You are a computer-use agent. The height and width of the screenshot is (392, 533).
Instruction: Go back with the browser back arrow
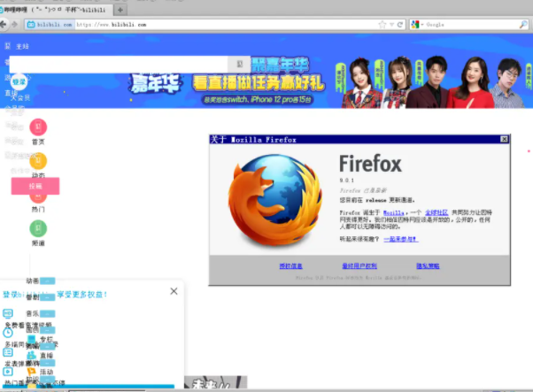3,25
